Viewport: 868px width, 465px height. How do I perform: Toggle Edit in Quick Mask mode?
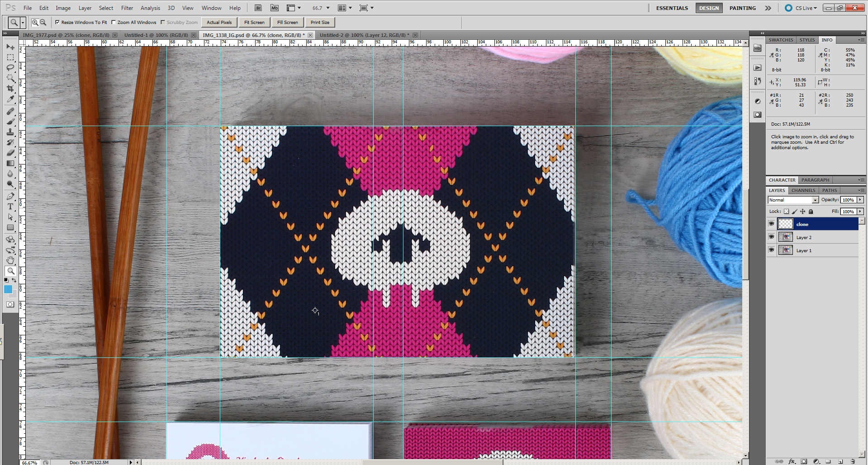pyautogui.click(x=10, y=305)
